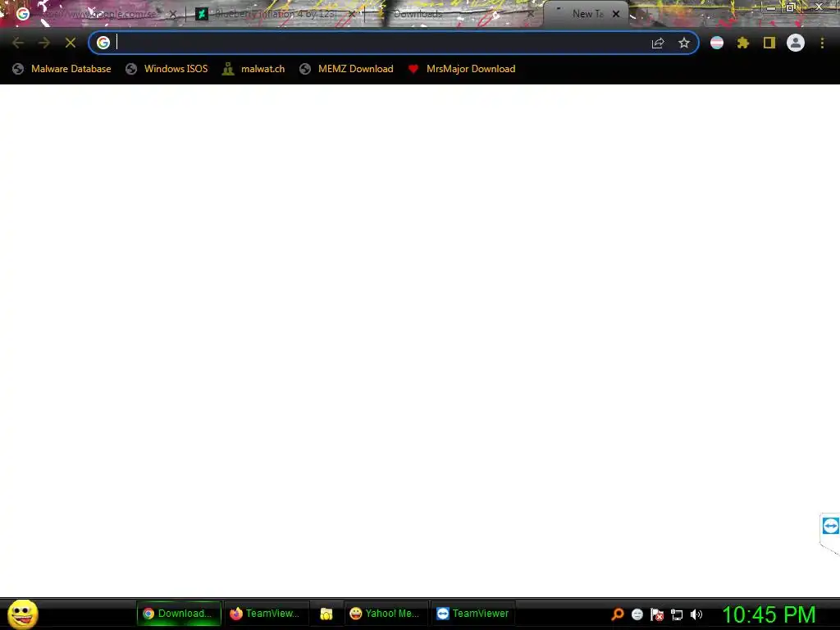Viewport: 840px width, 630px height.
Task: Open the Malware Database bookmark
Action: pos(62,69)
